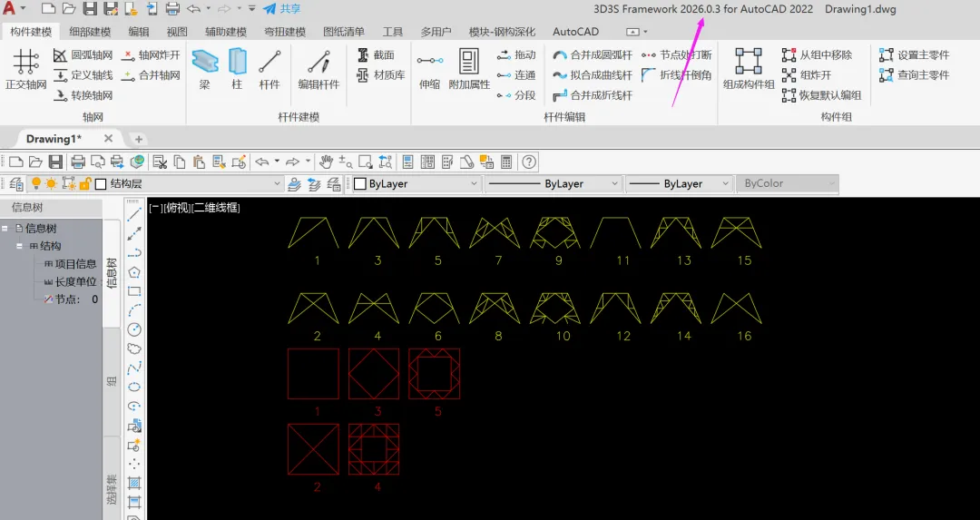Click 从组中移除 remove from group
This screenshot has height=520, width=980.
[817, 55]
